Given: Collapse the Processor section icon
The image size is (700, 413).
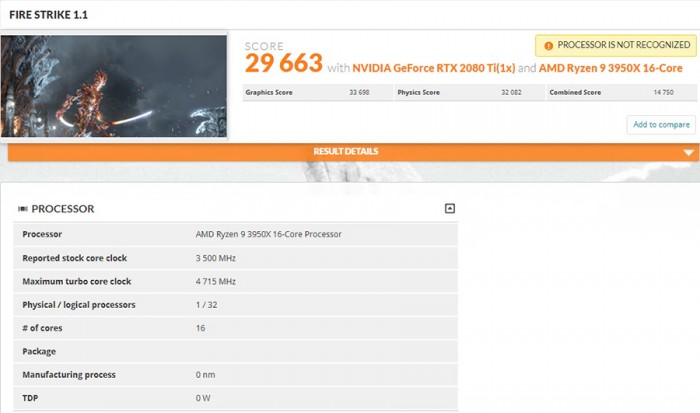Looking at the screenshot, I should click(450, 209).
